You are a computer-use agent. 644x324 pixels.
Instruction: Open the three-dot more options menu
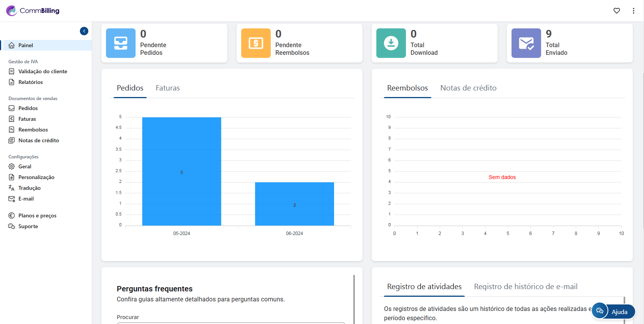633,11
